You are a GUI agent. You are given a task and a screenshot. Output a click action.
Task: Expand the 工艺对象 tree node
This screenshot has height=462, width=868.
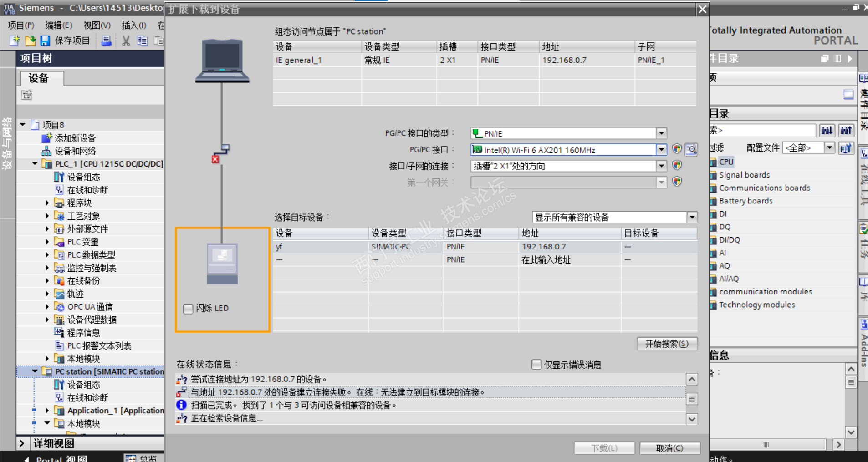47,216
